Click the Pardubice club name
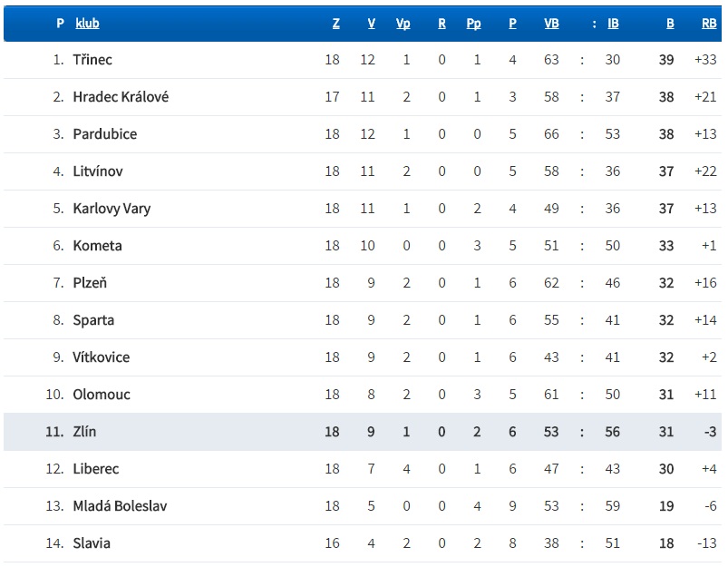Screen dimensions: 728x567 click(x=105, y=134)
